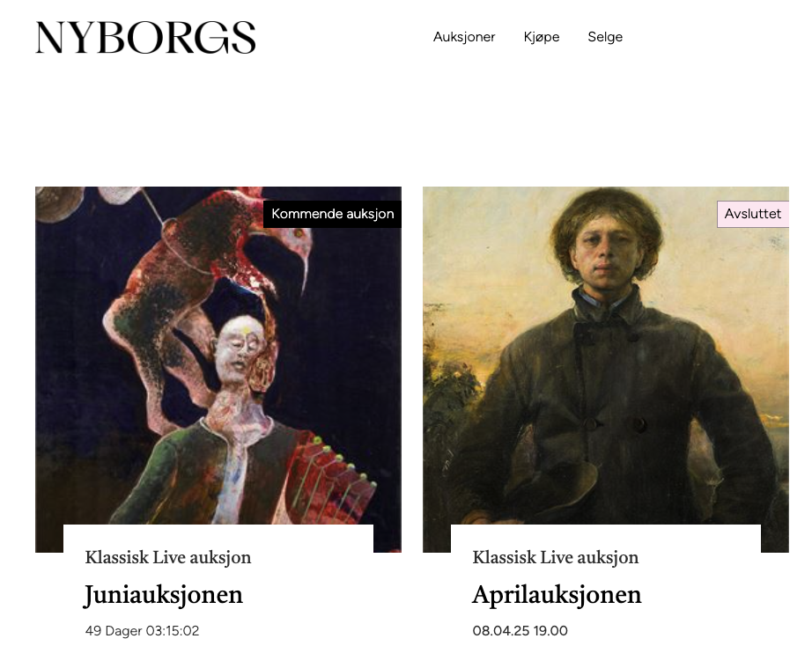Click the 49 Dager countdown timer
The height and width of the screenshot is (668, 812).
(x=142, y=631)
